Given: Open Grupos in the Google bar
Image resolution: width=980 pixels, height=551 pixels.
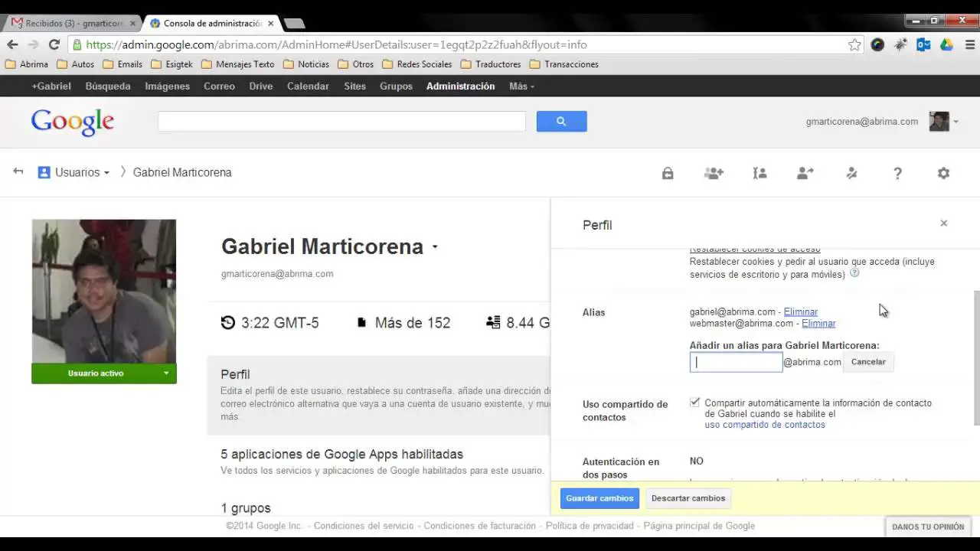Looking at the screenshot, I should click(x=396, y=86).
